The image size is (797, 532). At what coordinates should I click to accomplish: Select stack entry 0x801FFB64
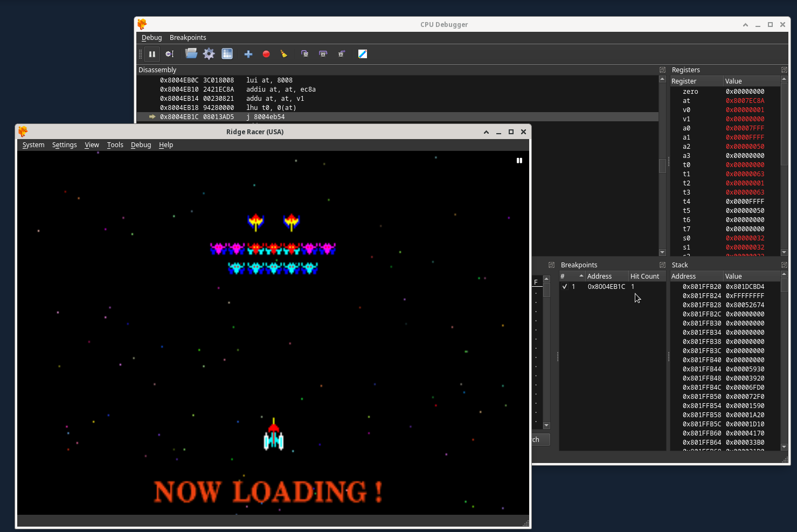point(725,443)
